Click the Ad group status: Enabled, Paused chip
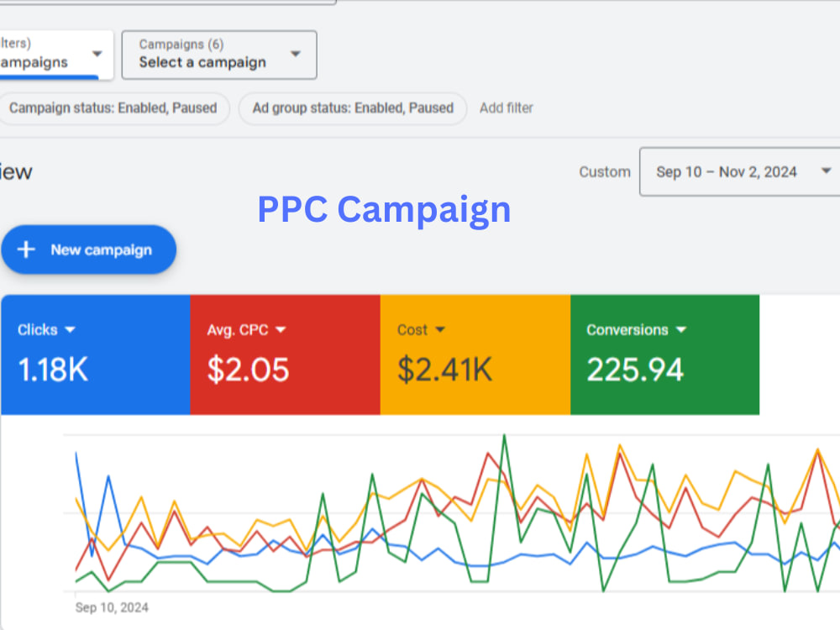This screenshot has height=630, width=840. pos(353,108)
